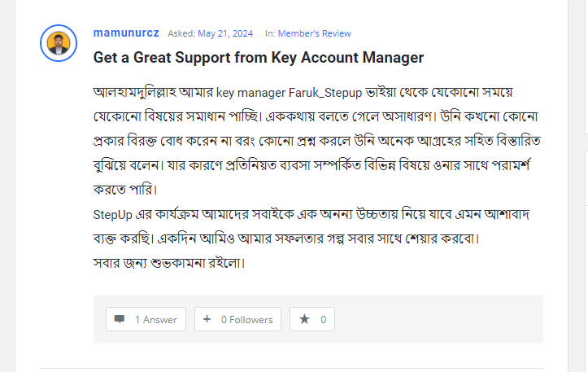This screenshot has height=372, width=588.
Task: Click the 'Asked:' label next to the username
Action: (181, 34)
